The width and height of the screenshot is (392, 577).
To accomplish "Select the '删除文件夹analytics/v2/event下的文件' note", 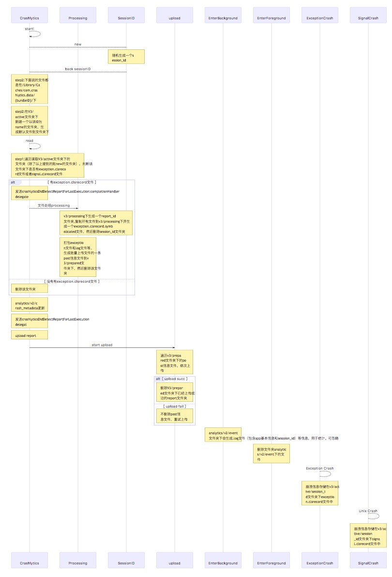I will pyautogui.click(x=271, y=454).
